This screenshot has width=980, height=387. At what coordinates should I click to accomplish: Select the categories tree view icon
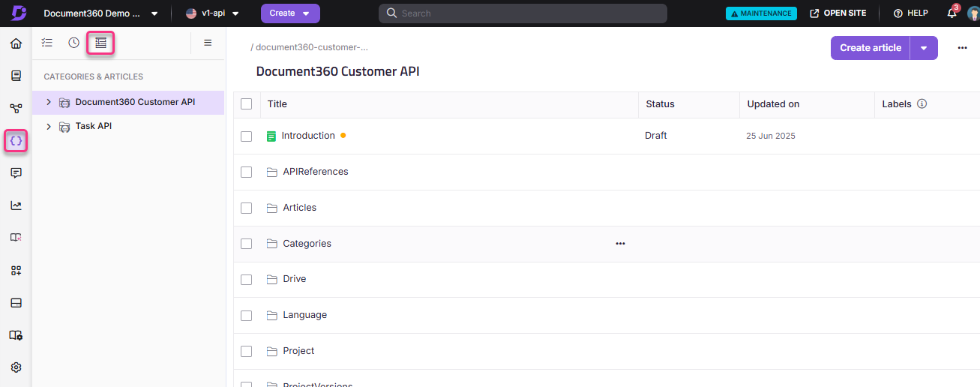100,43
